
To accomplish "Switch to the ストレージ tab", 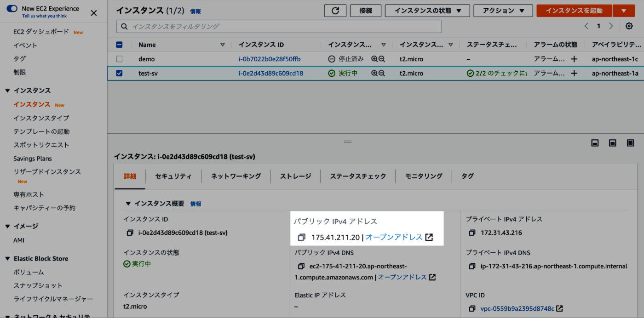I will 296,176.
